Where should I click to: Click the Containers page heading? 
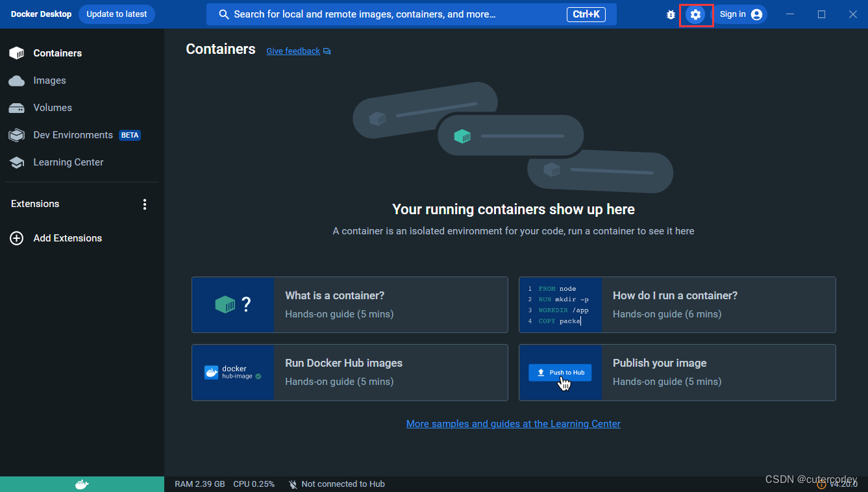tap(221, 49)
